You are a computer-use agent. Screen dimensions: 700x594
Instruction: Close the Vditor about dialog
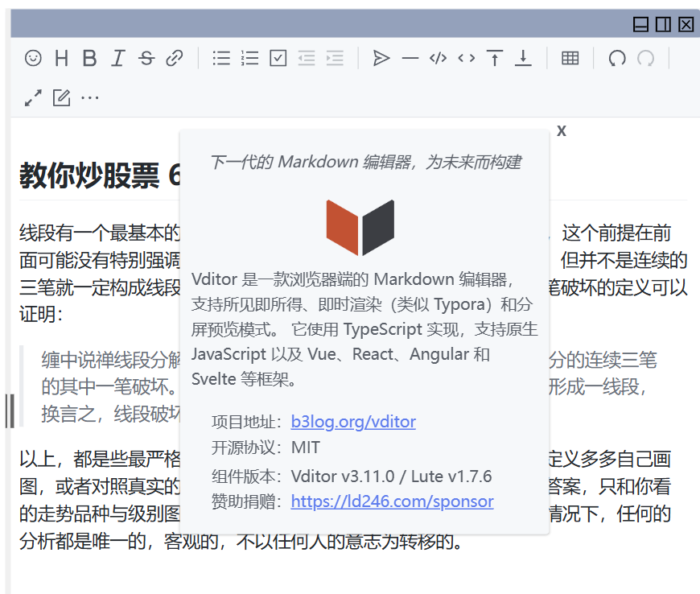pos(561,130)
